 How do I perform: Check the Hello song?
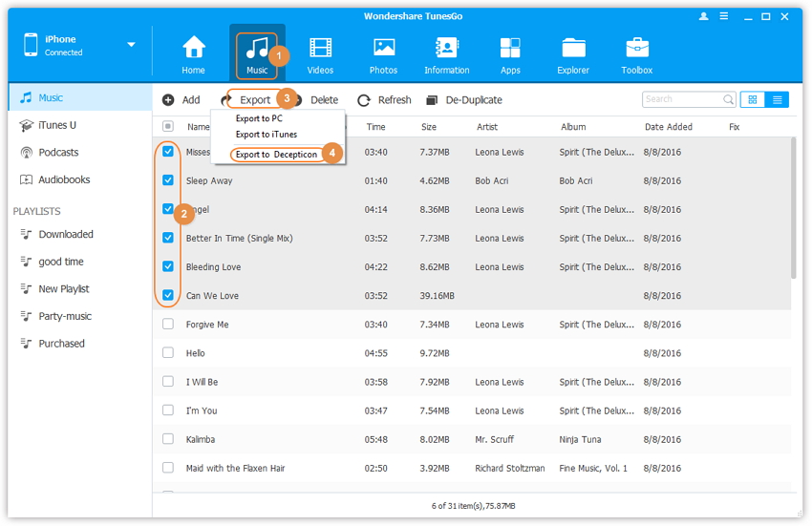point(168,352)
